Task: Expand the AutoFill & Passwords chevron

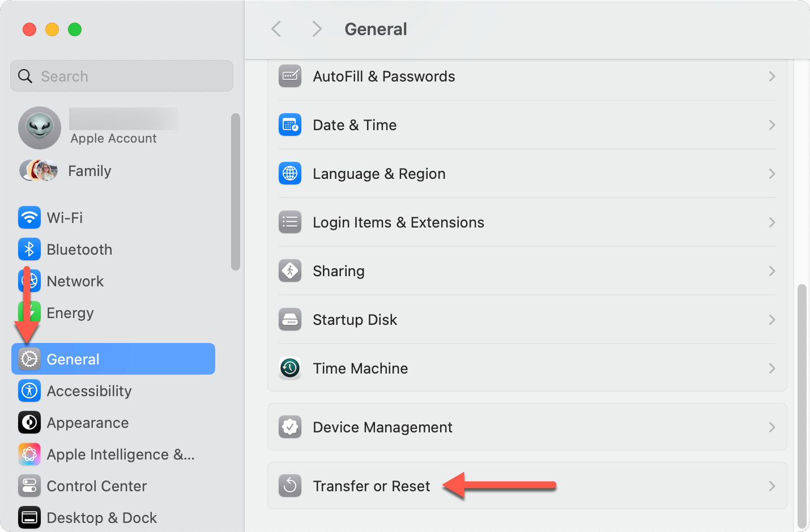Action: pos(771,76)
